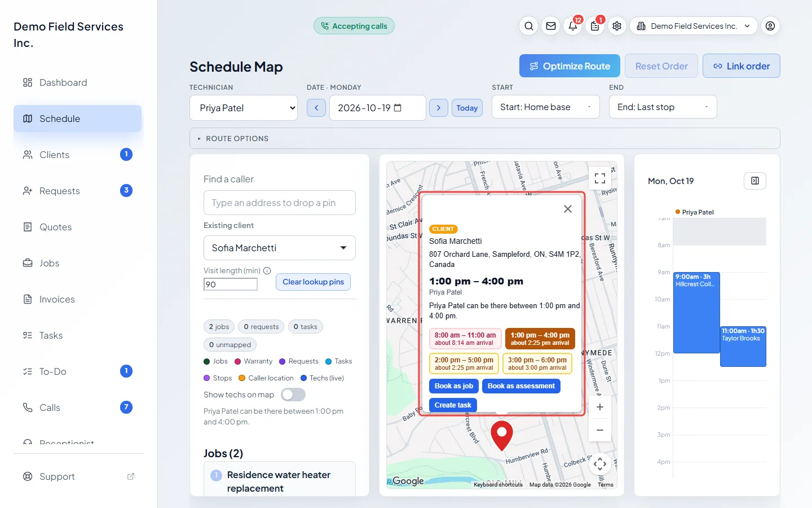The width and height of the screenshot is (812, 508).
Task: Zoom out on the map
Action: click(600, 430)
